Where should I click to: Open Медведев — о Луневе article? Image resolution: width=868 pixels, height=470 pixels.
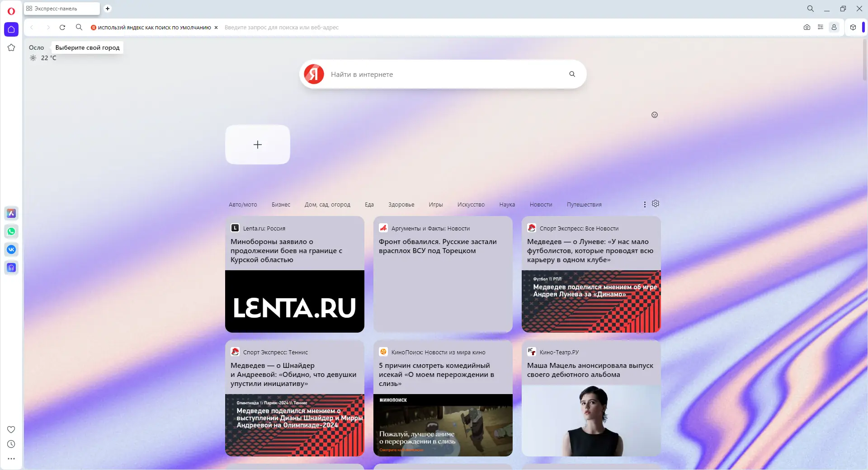coord(590,251)
